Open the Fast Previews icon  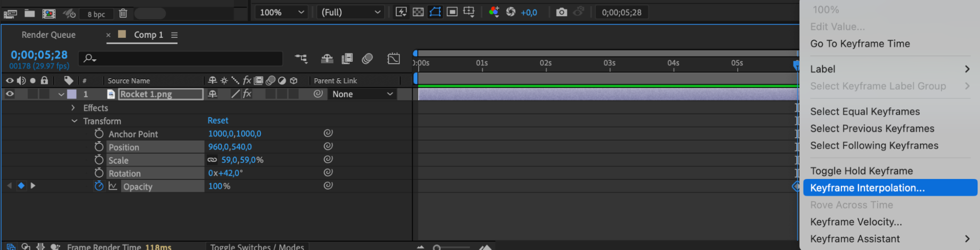tap(401, 12)
